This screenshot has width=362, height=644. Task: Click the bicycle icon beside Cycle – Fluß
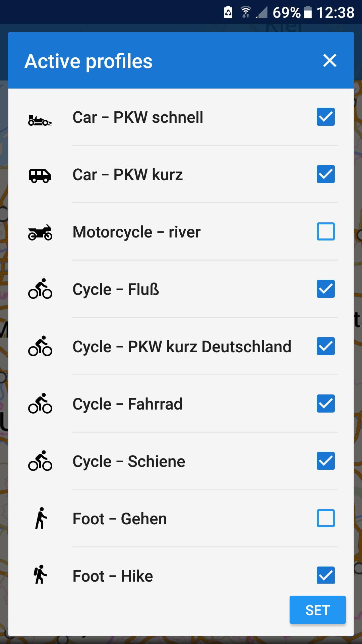point(40,289)
